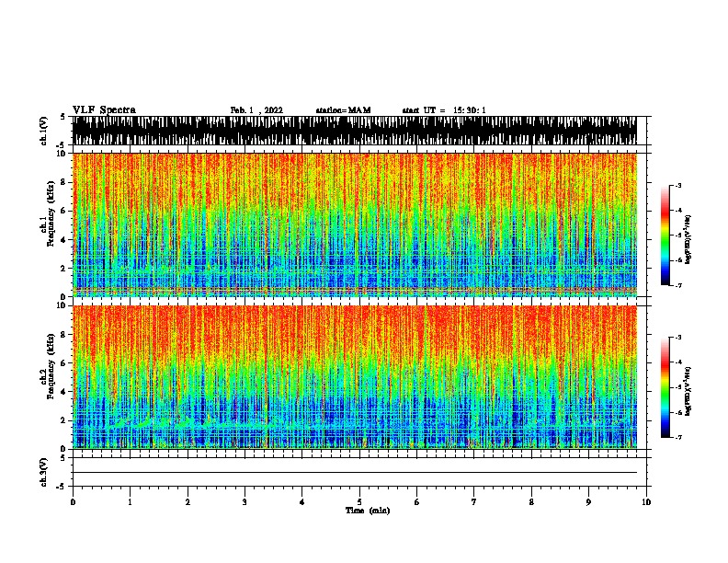Click the ch.1 color scale bar
728x563 pixels.
pos(665,236)
